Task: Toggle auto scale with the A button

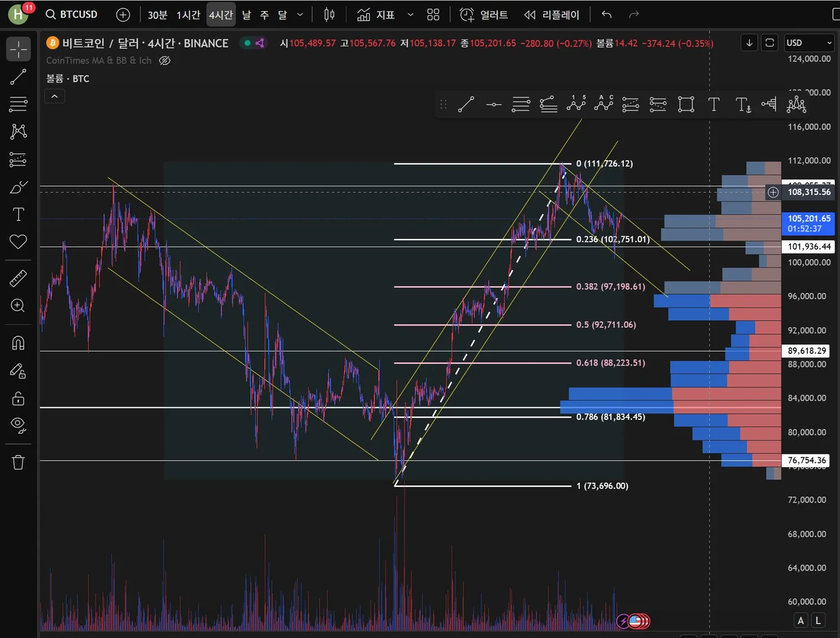Action: [x=801, y=620]
